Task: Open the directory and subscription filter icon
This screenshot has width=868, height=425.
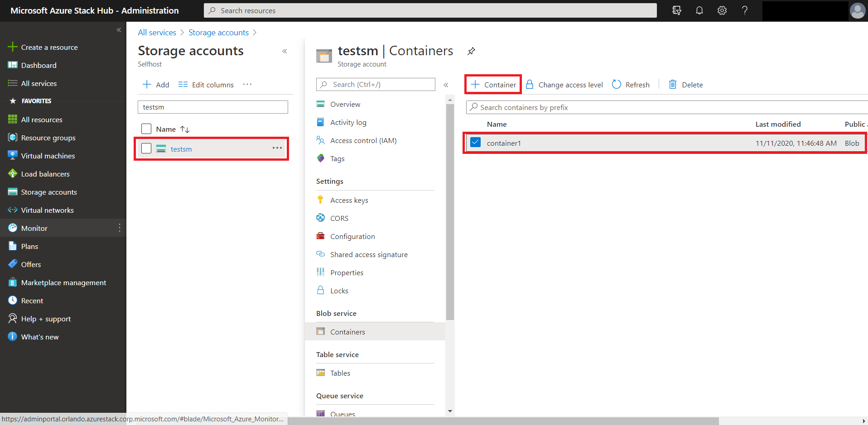Action: pos(677,10)
